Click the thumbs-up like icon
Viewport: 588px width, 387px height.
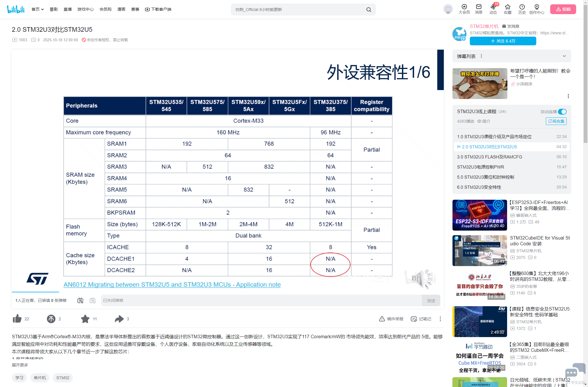17,319
